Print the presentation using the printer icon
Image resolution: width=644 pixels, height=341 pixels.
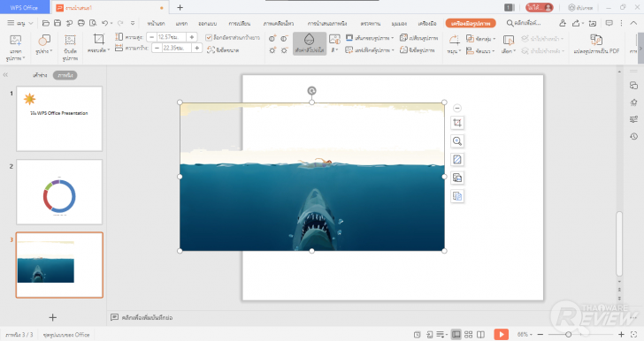[81, 23]
